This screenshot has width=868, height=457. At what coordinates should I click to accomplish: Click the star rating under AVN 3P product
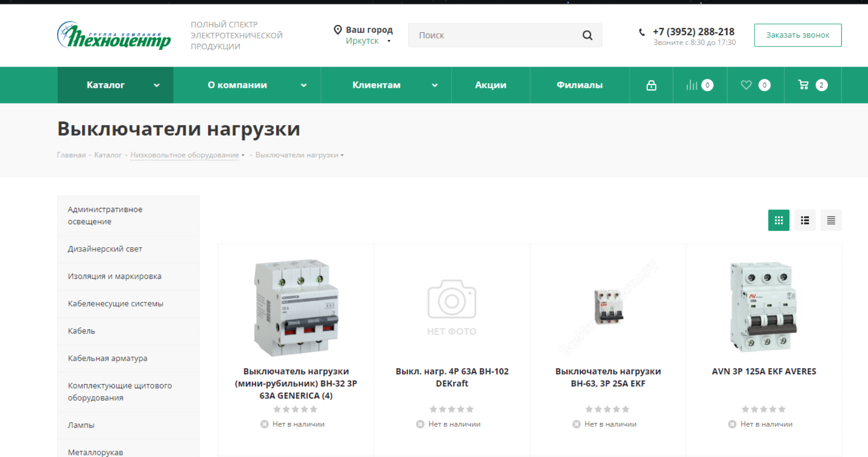tap(764, 409)
